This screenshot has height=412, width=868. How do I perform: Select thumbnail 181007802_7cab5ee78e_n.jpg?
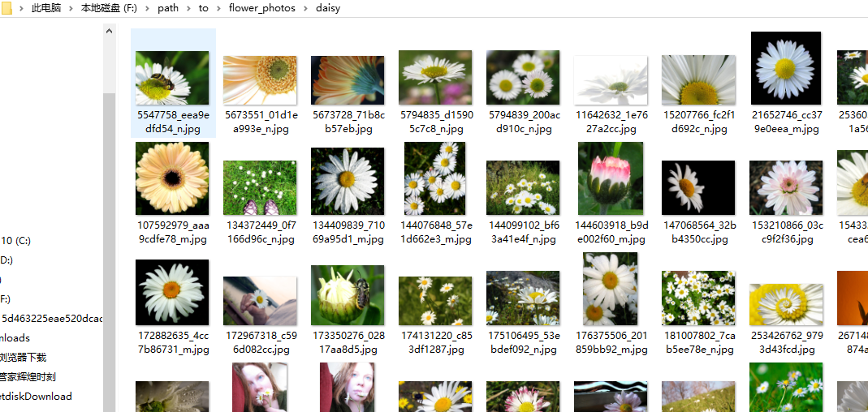click(698, 298)
